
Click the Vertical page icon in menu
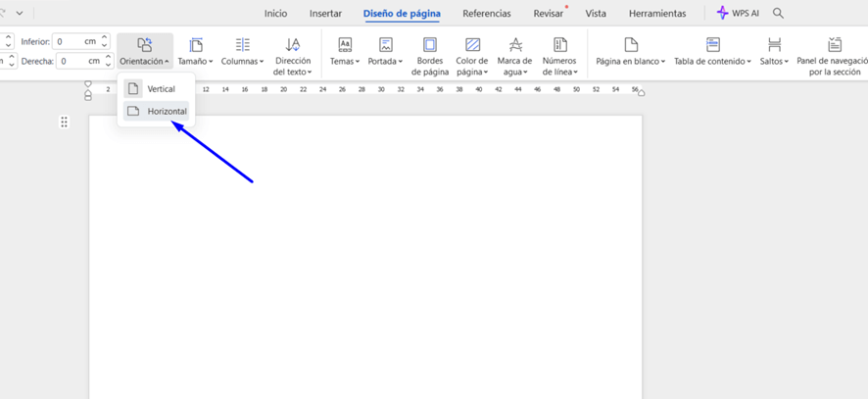tap(132, 88)
